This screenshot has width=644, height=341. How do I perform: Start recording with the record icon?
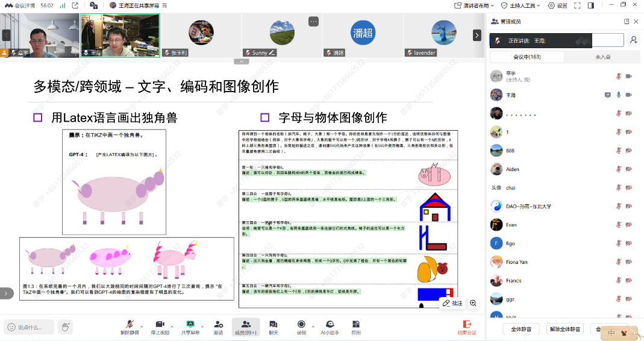[301, 325]
